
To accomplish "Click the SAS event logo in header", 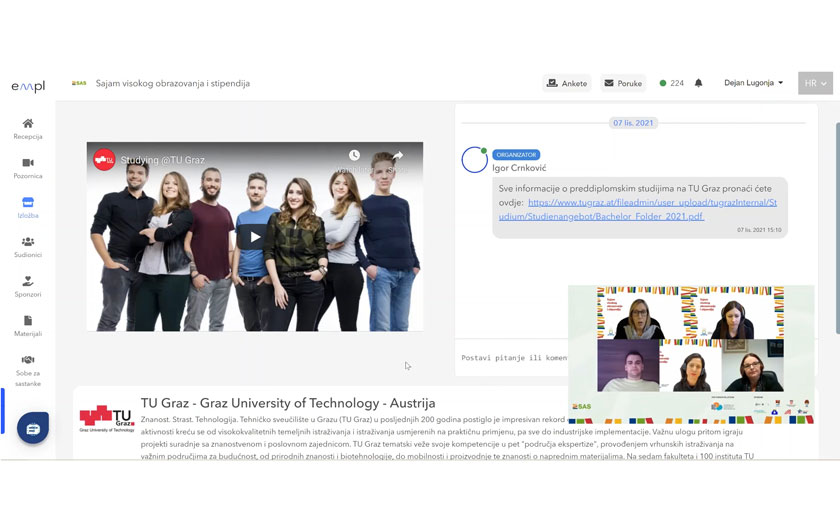I will (79, 83).
